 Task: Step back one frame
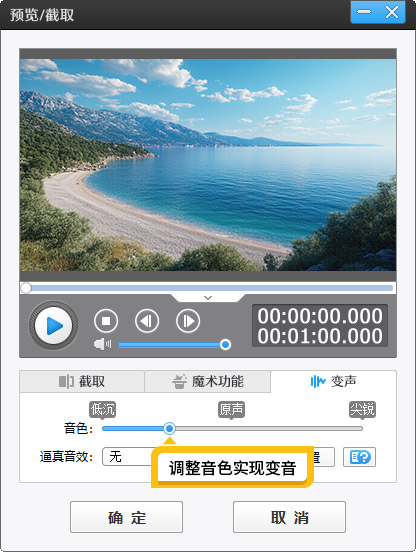coord(147,321)
